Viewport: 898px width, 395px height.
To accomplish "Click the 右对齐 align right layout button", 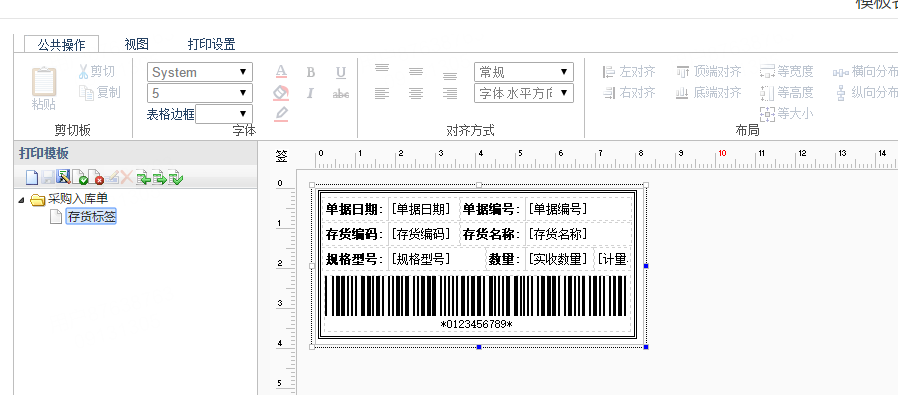I will click(x=629, y=93).
